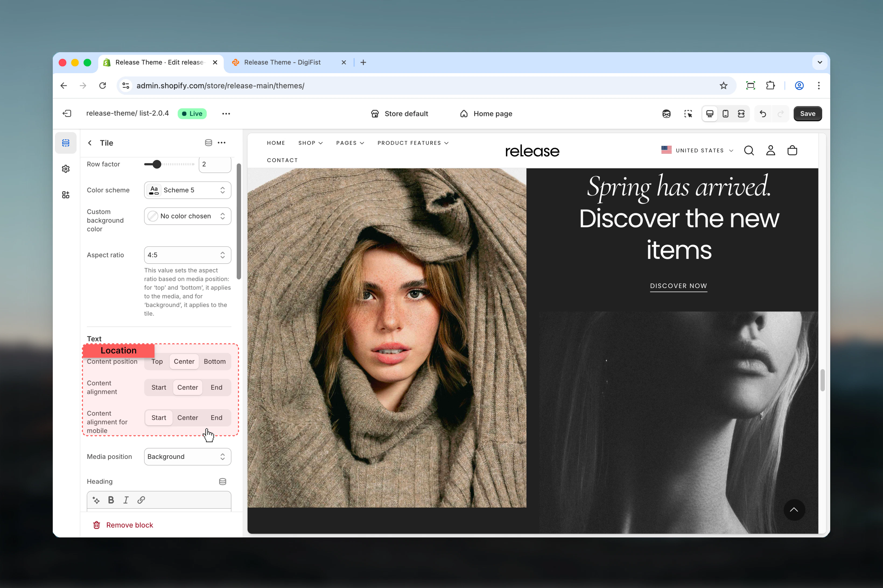
Task: Open the Color scheme dropdown
Action: 188,190
